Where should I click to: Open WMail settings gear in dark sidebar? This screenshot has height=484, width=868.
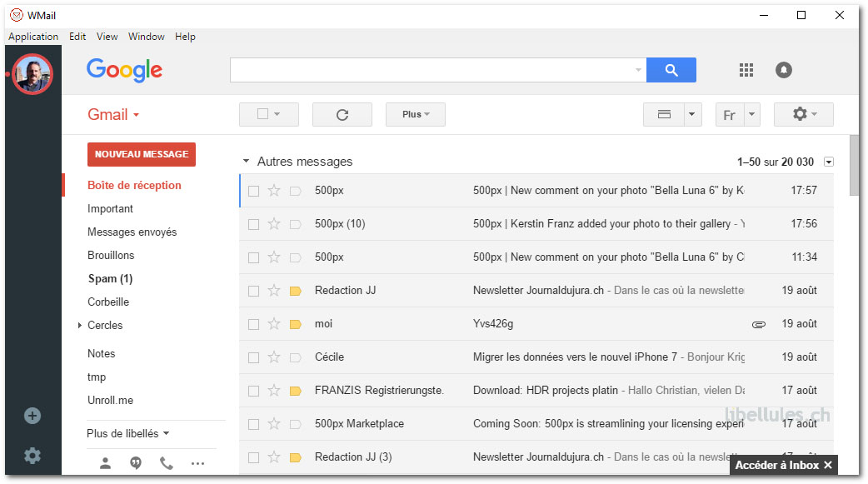pyautogui.click(x=32, y=455)
